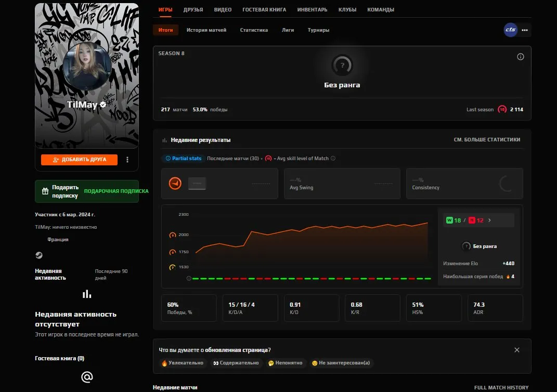Click the fire icon next to win streak
Image resolution: width=557 pixels, height=392 pixels.
(x=508, y=277)
